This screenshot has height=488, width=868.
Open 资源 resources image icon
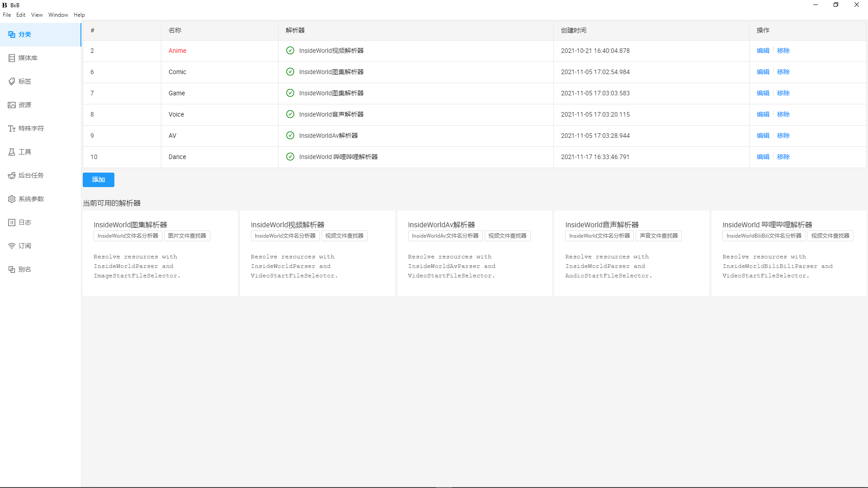point(12,105)
